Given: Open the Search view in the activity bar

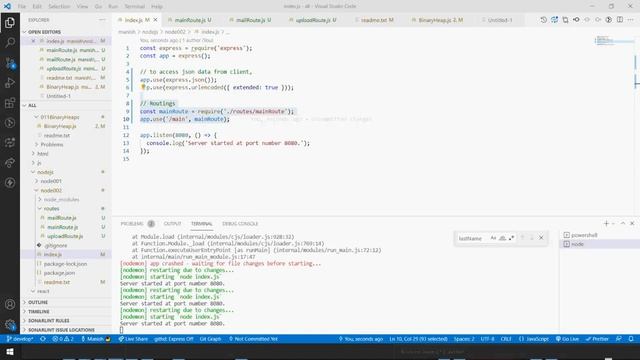Looking at the screenshot, I should pyautogui.click(x=10, y=42).
